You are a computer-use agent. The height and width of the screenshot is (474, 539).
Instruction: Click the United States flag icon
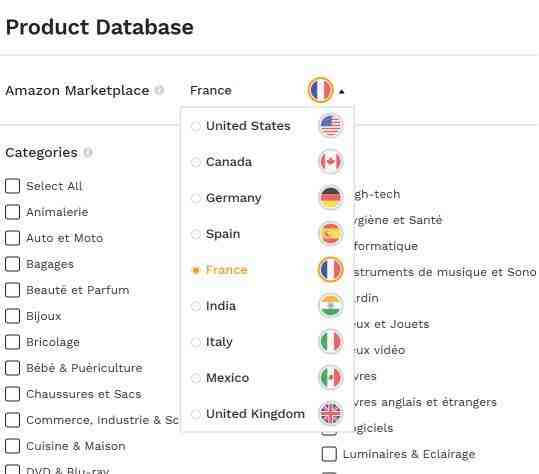331,125
